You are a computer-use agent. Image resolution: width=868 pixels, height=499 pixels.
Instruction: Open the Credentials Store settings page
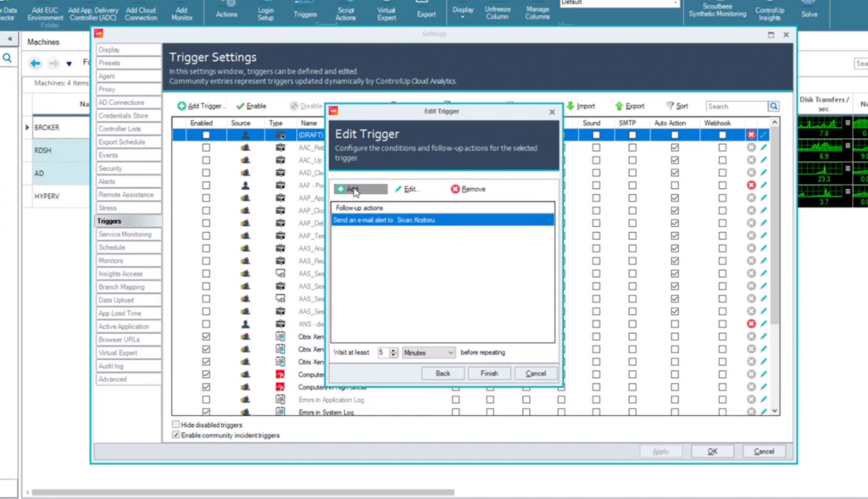pyautogui.click(x=128, y=115)
